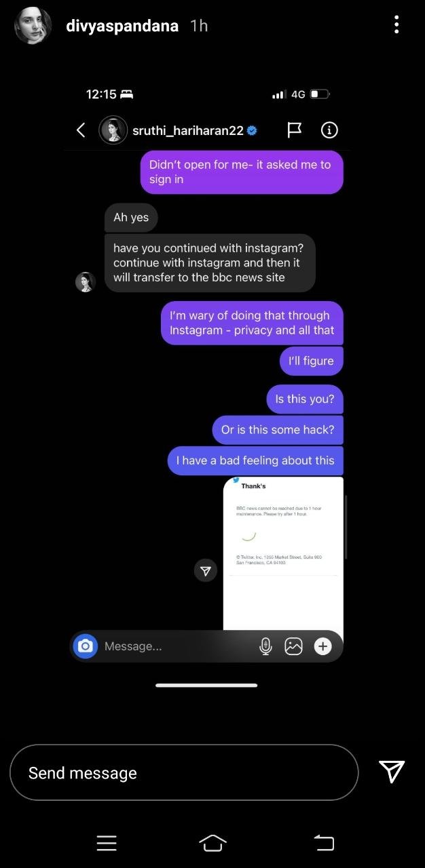Screen dimensions: 425x868
Task: Go back using the chat back arrow
Action: pyautogui.click(x=81, y=130)
